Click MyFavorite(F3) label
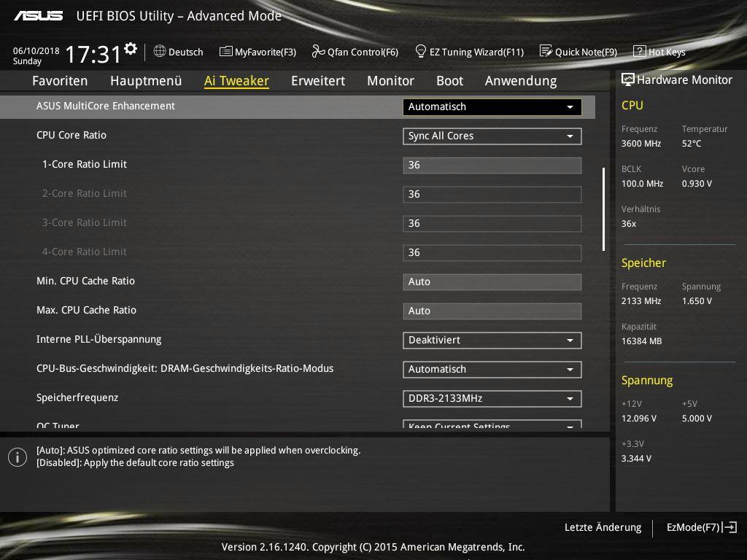The height and width of the screenshot is (560, 747). point(266,52)
